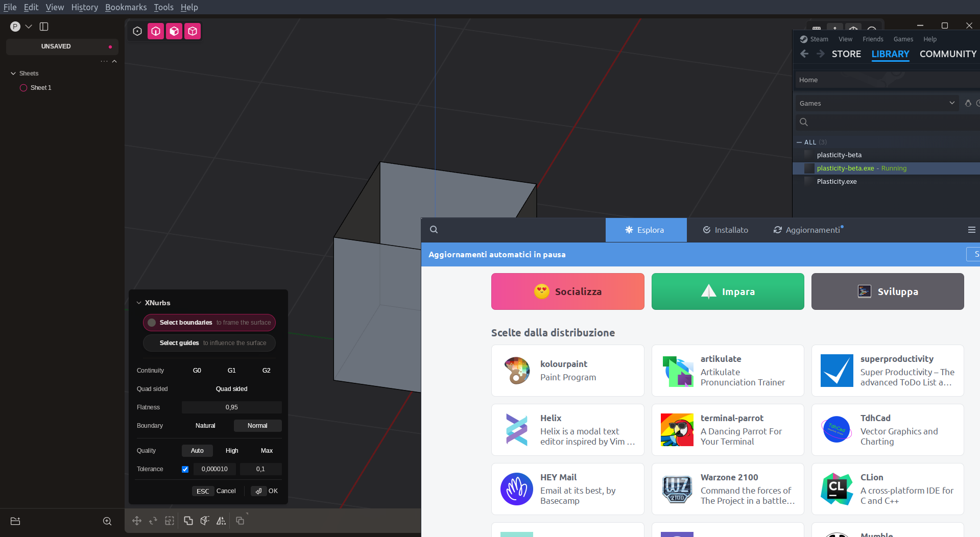Set Boundary to Normal
The width and height of the screenshot is (980, 537).
(257, 426)
